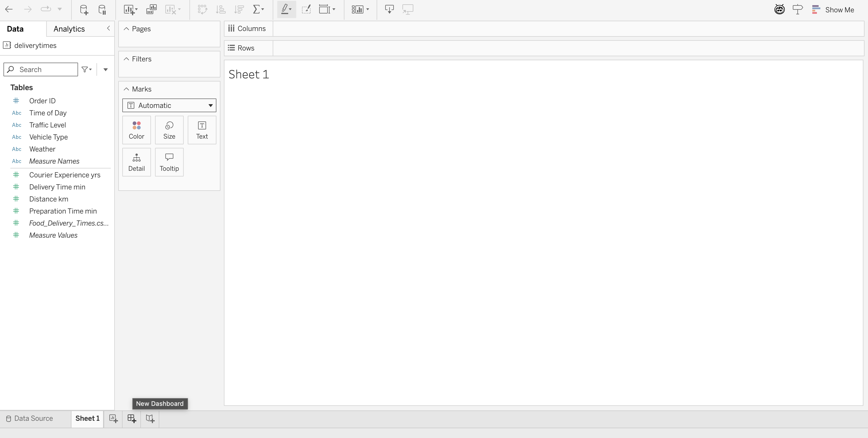Enter Presentation Mode from the toolbar
868x438 pixels.
[x=407, y=9]
